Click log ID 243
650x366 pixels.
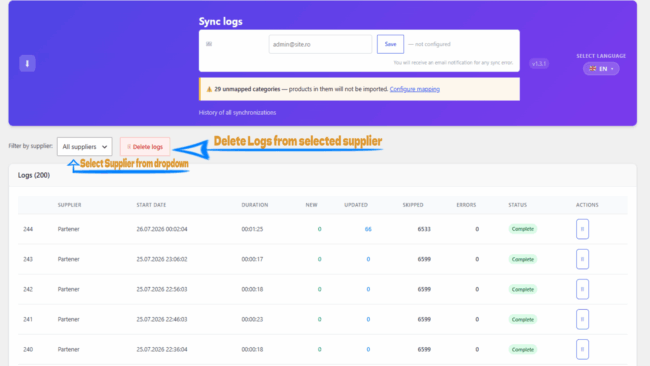click(28, 259)
